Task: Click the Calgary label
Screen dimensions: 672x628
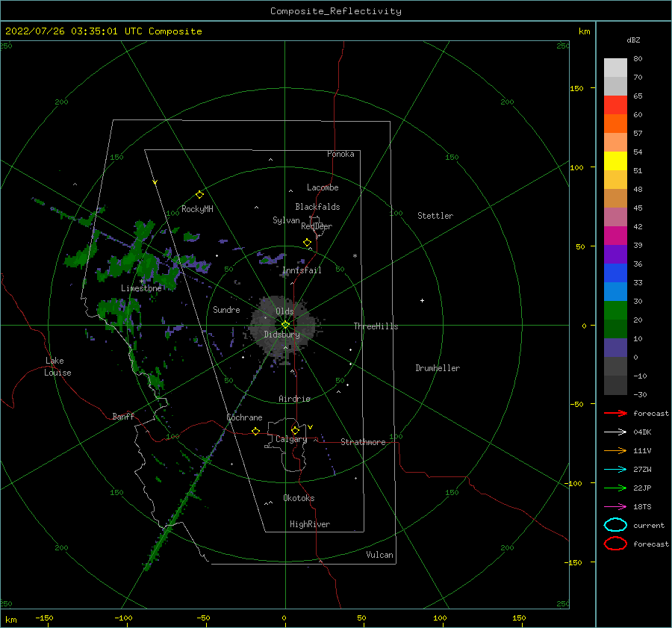Action: pyautogui.click(x=291, y=439)
